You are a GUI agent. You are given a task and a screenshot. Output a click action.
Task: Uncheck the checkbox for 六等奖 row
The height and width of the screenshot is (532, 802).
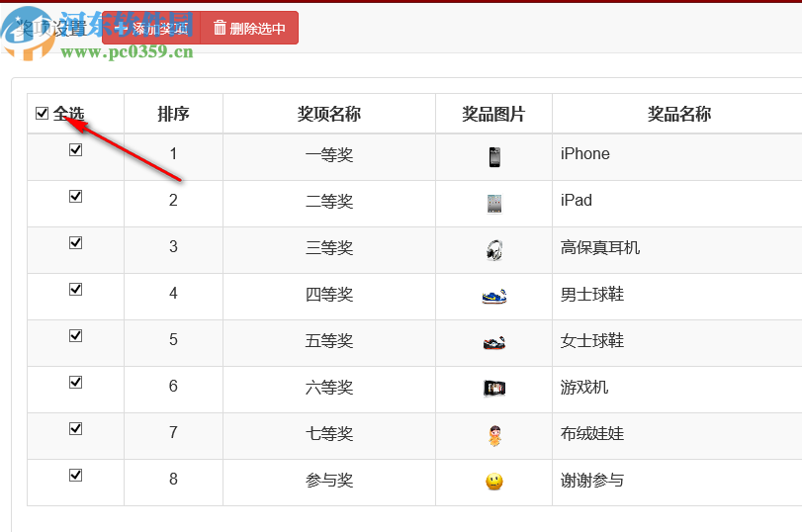tap(76, 383)
